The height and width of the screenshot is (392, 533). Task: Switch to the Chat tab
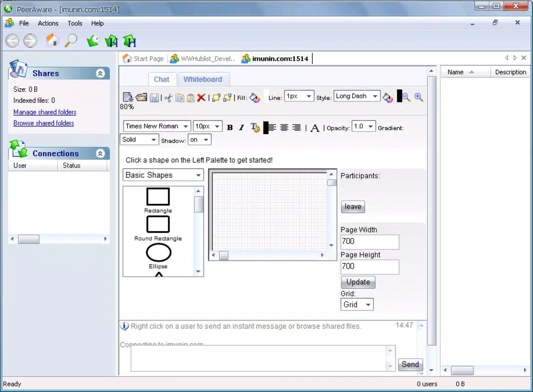click(161, 79)
